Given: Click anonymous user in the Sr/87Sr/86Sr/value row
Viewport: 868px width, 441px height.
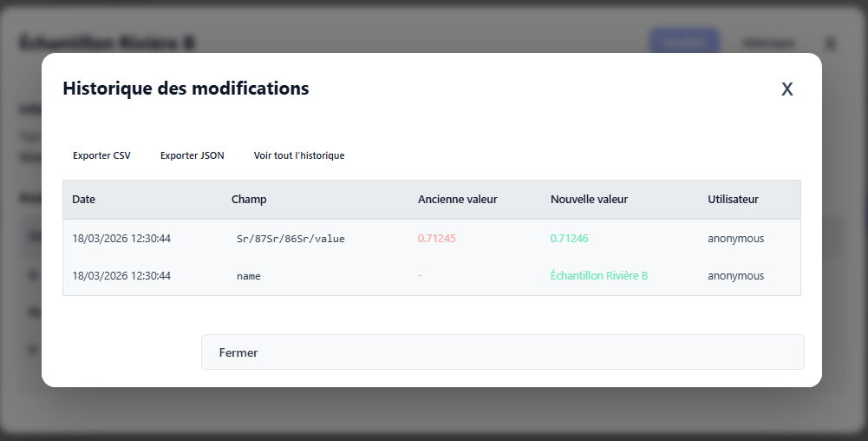Looking at the screenshot, I should pyautogui.click(x=735, y=239).
